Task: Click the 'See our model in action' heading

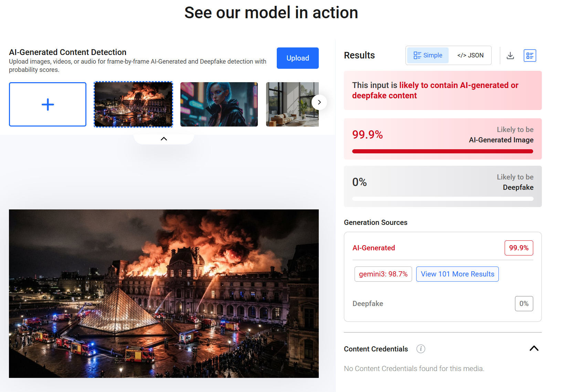Action: [271, 13]
